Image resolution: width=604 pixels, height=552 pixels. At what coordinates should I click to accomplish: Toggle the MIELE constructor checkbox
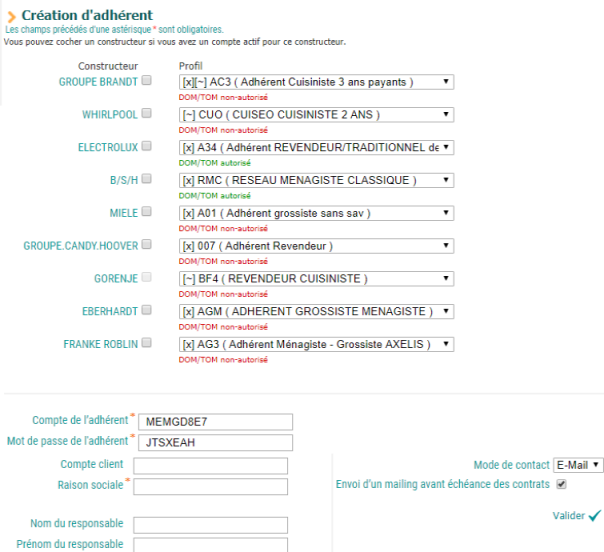[146, 211]
